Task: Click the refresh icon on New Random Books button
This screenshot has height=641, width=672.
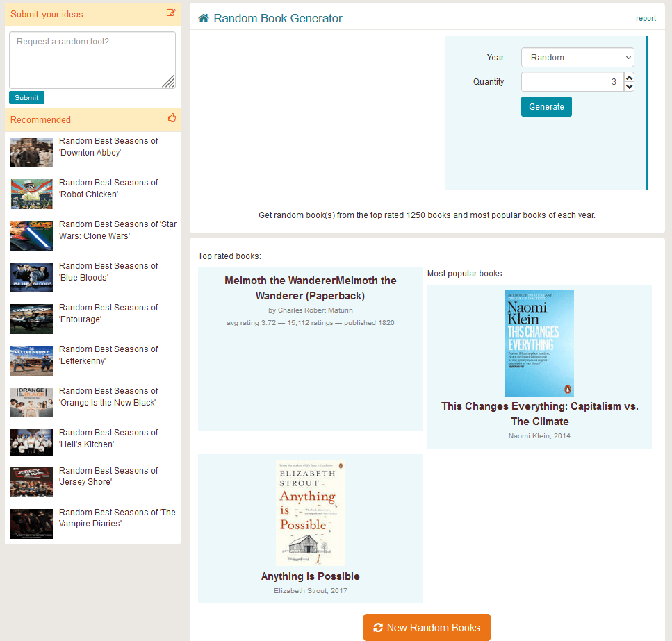Action: 378,627
